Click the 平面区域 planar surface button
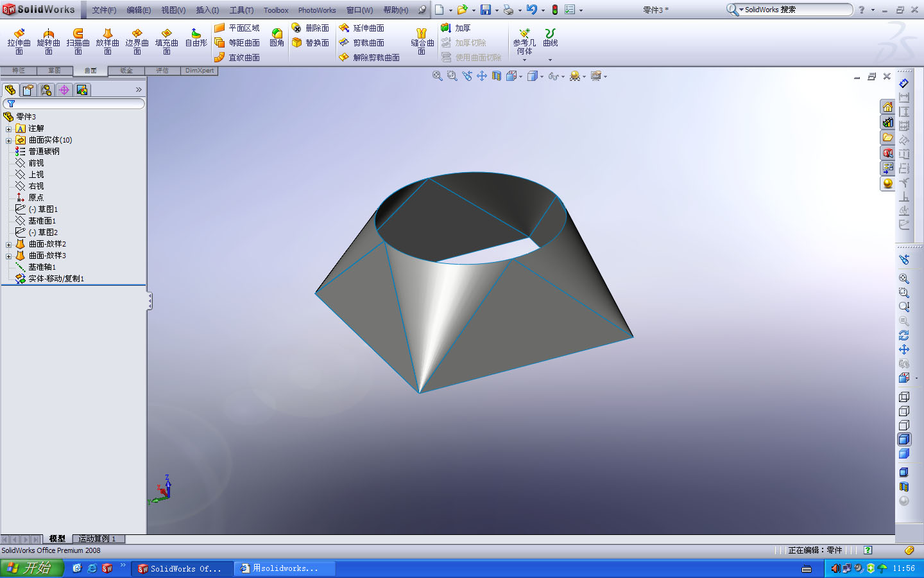Image resolution: width=924 pixels, height=578 pixels. (237, 28)
